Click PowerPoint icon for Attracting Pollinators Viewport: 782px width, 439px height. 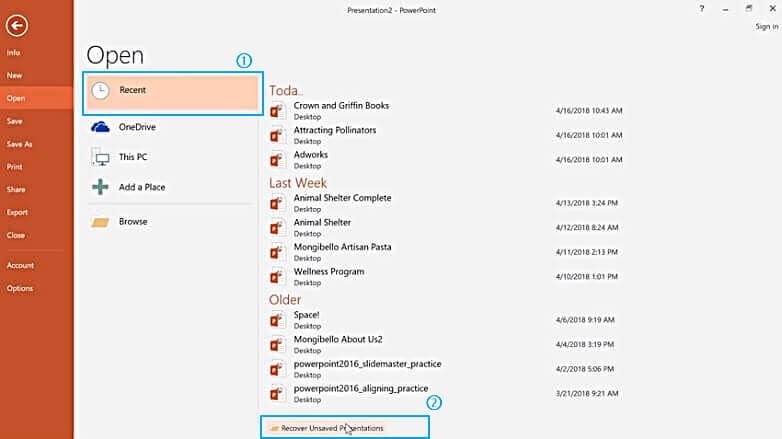278,135
